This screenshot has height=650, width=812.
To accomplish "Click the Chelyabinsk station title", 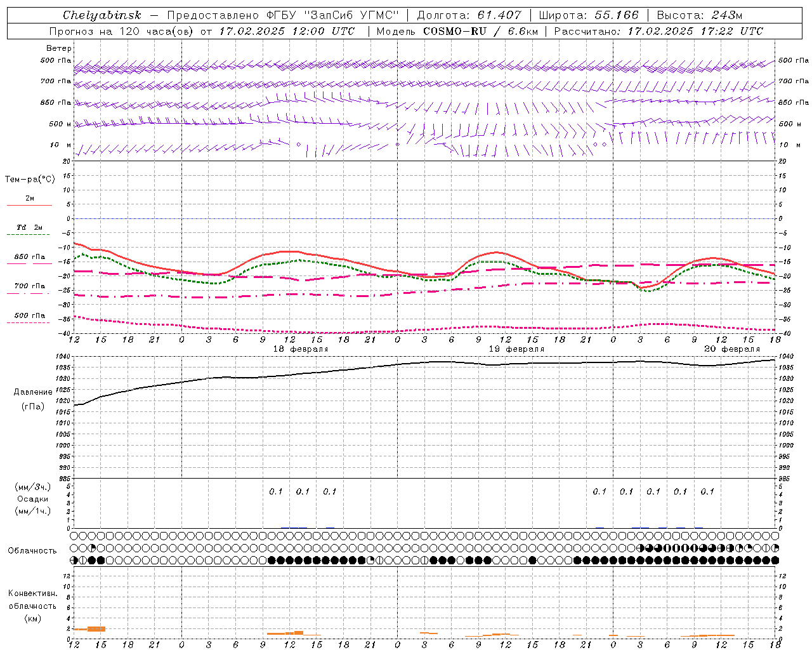I will coord(102,15).
